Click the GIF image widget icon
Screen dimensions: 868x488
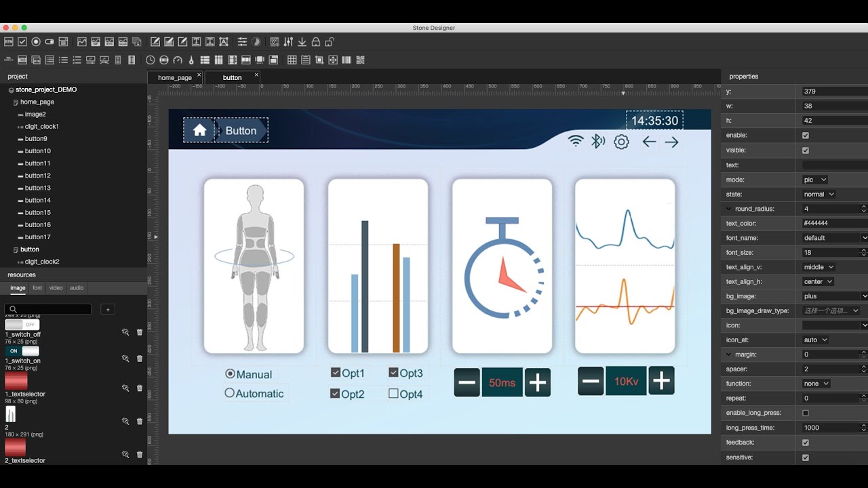click(x=95, y=42)
